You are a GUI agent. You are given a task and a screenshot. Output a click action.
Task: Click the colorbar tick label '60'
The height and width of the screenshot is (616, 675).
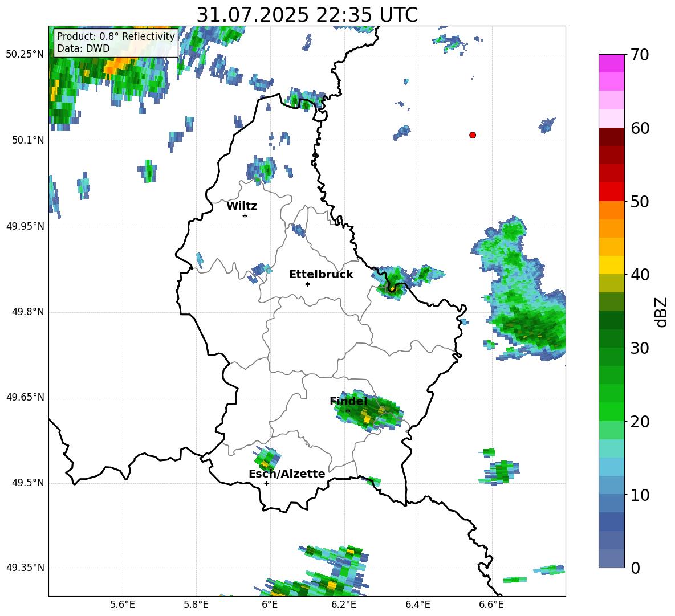[x=640, y=128]
